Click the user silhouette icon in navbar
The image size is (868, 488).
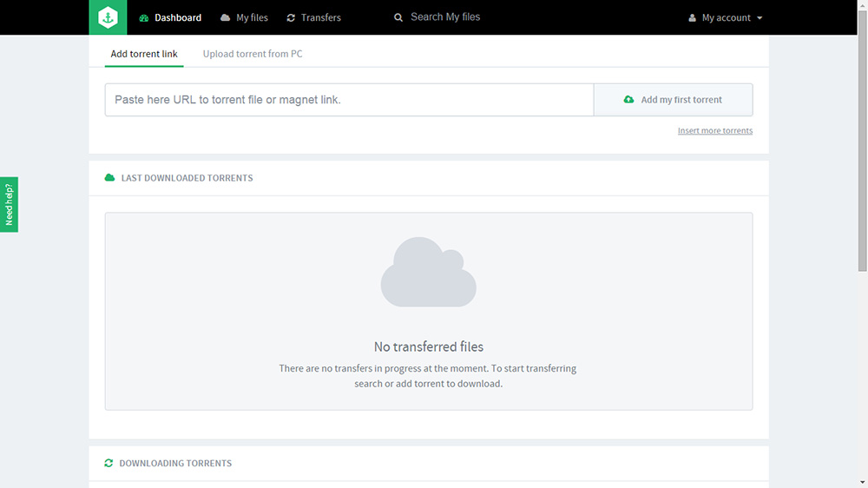pos(693,17)
